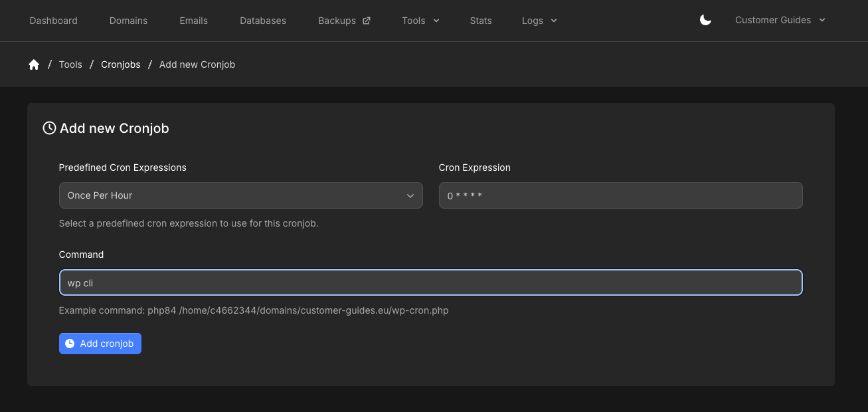This screenshot has height=412, width=868.
Task: Open the Predefined Cron Expressions select box
Action: point(240,195)
